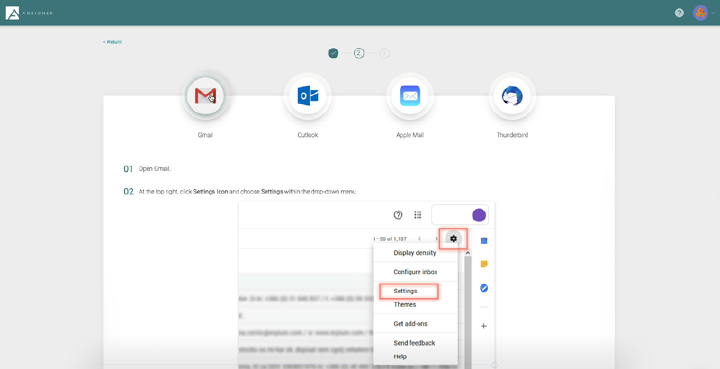This screenshot has width=720, height=369.
Task: Open the user avatar profile picture
Action: [700, 13]
